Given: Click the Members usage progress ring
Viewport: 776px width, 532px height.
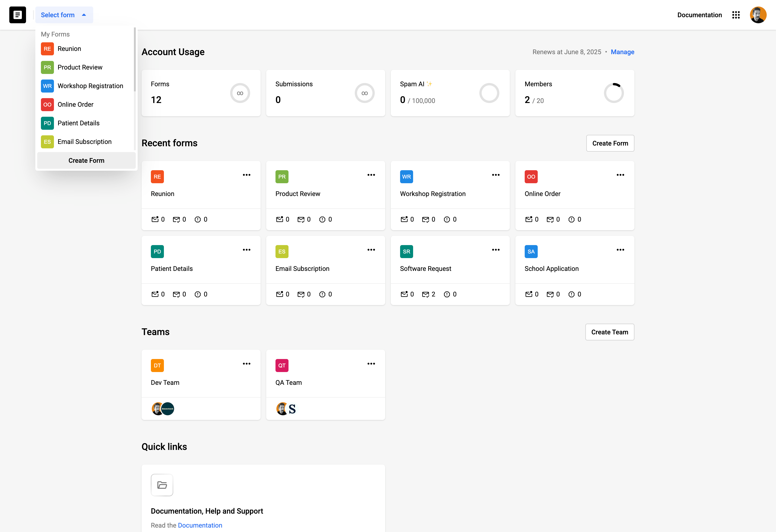Looking at the screenshot, I should [x=614, y=93].
